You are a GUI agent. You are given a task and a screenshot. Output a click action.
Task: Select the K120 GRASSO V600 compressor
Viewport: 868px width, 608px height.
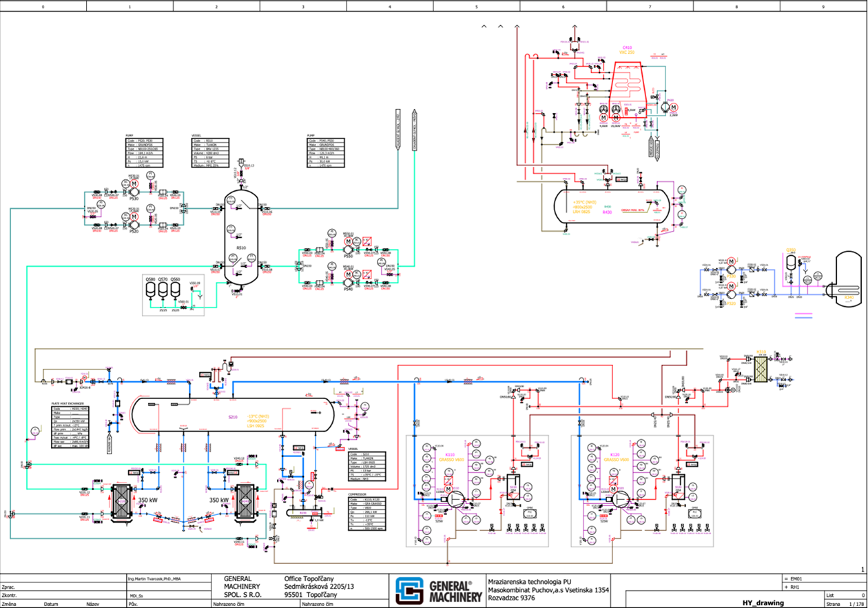click(x=619, y=498)
